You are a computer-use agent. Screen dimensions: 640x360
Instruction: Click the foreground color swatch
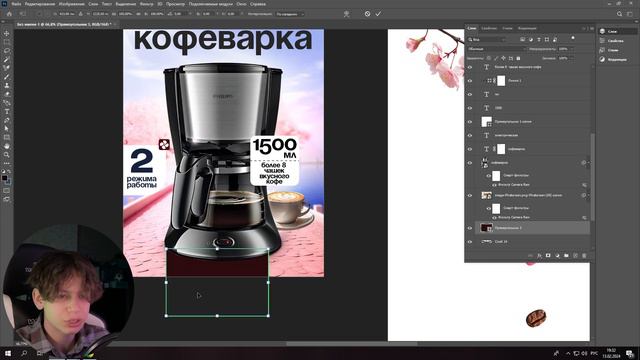4,178
